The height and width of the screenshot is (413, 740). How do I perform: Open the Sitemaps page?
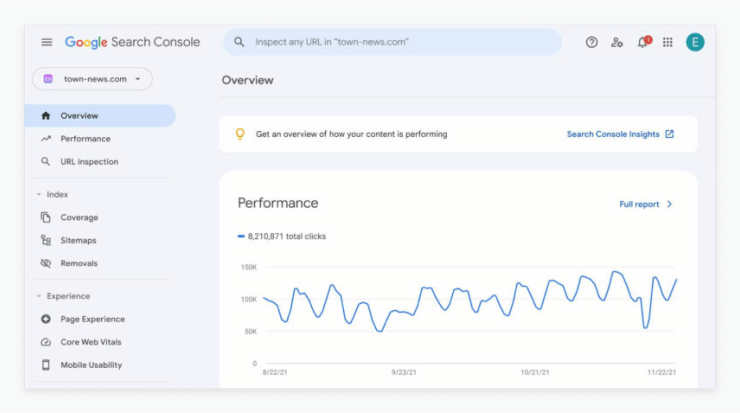[79, 241]
